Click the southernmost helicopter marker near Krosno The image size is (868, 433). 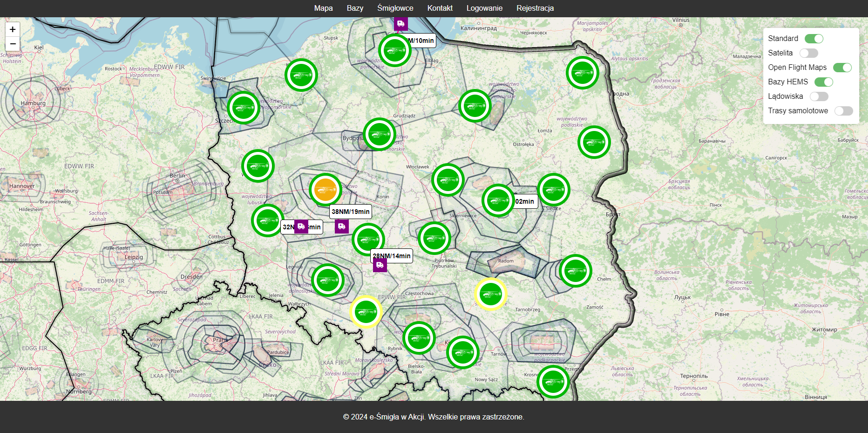(x=553, y=382)
